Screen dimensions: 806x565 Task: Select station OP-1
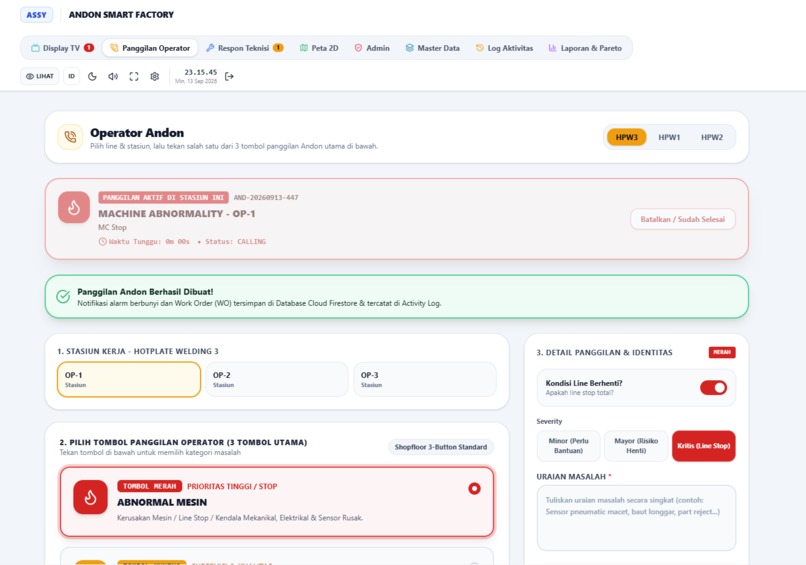129,379
